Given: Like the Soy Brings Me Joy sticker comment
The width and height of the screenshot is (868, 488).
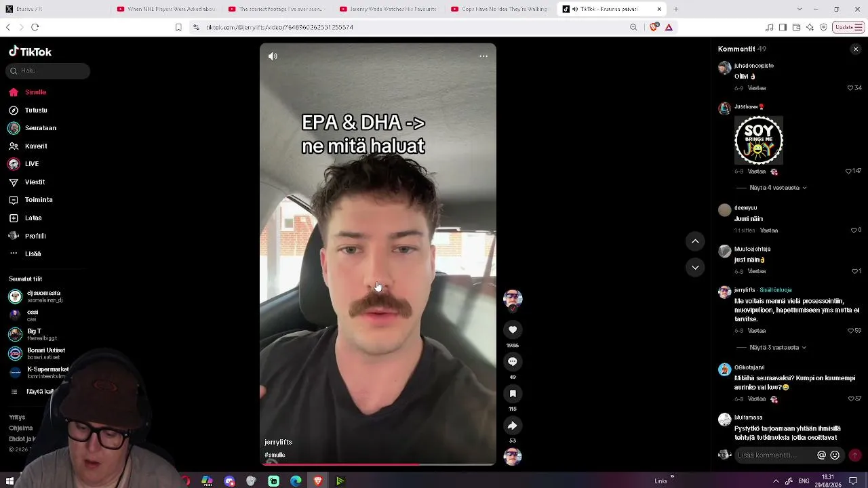Looking at the screenshot, I should pyautogui.click(x=848, y=171).
